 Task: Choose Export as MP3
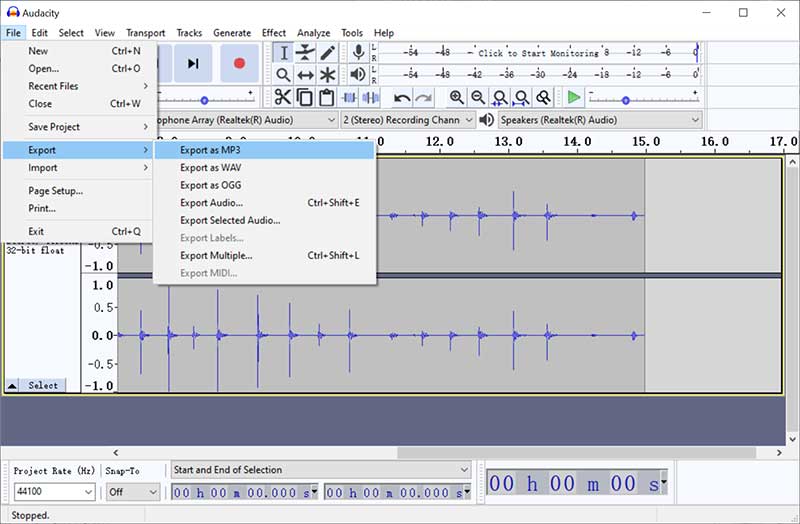pyautogui.click(x=210, y=150)
